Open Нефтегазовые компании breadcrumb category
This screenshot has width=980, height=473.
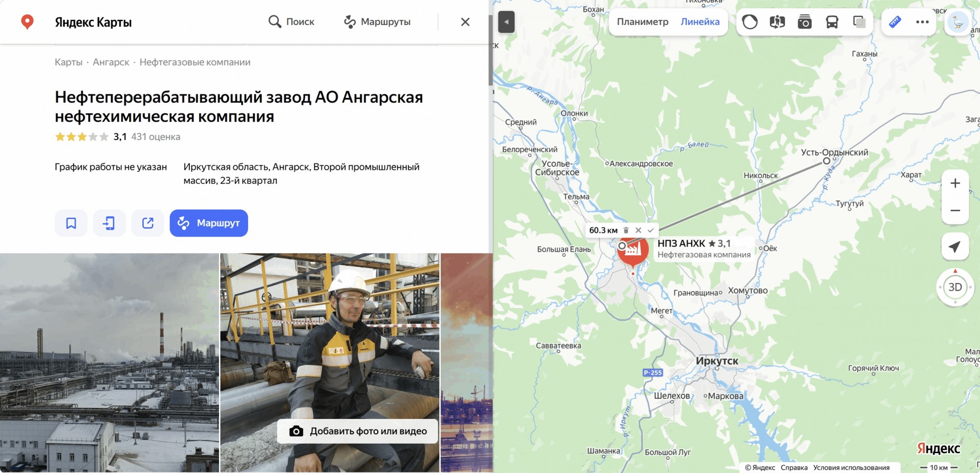(x=195, y=62)
